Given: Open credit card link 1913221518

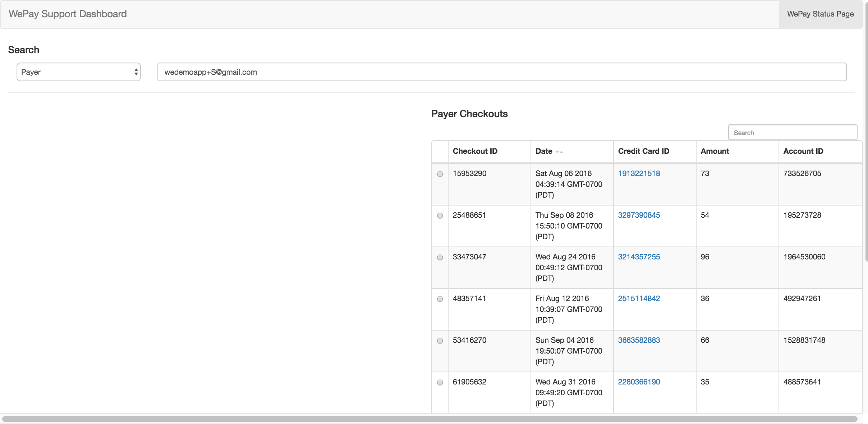Looking at the screenshot, I should click(x=639, y=174).
